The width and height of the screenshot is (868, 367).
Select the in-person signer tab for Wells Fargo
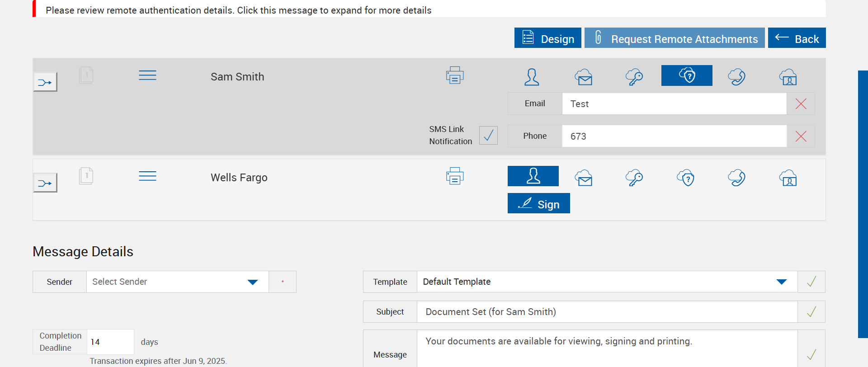coord(533,176)
